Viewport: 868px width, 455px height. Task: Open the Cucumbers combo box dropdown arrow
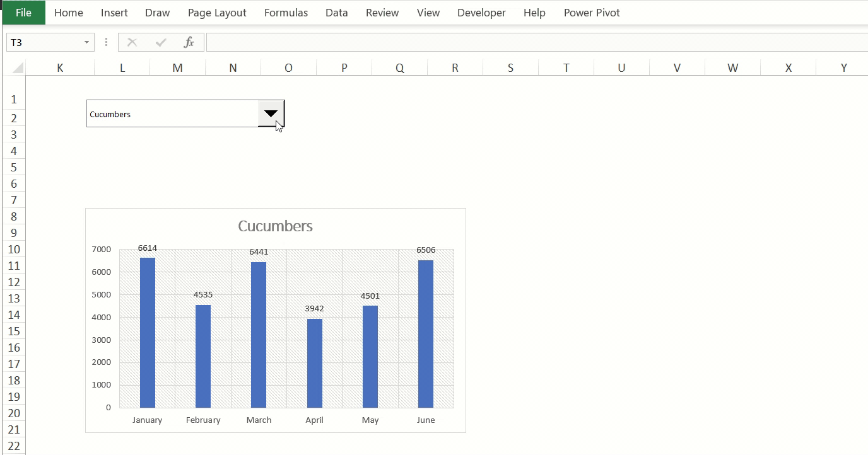tap(271, 113)
